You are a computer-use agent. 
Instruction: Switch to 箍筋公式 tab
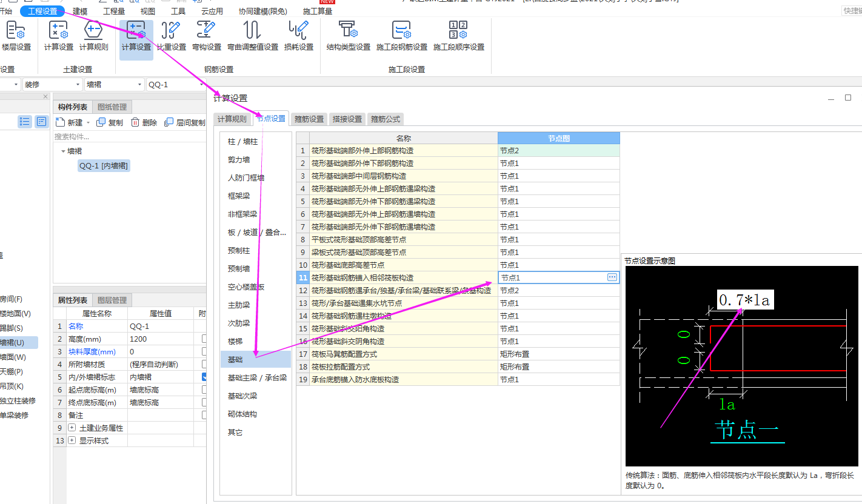point(386,119)
